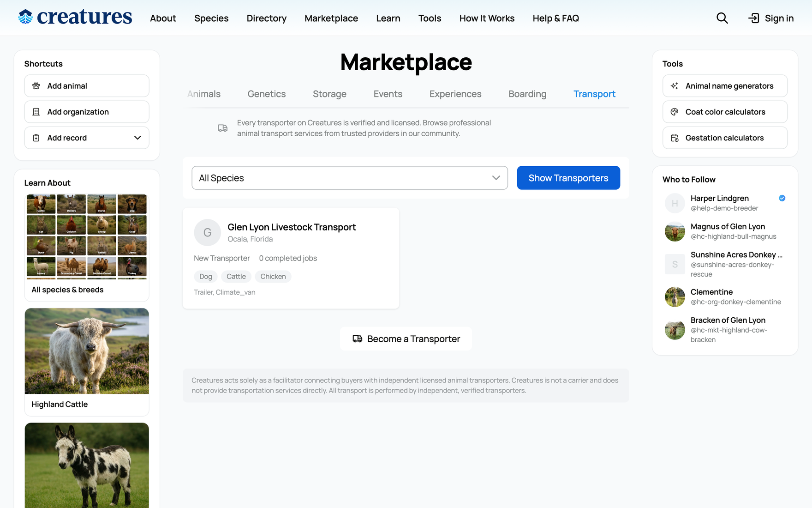
Task: Click the Glen Lyon Livestock Transport G avatar
Action: pyautogui.click(x=208, y=232)
